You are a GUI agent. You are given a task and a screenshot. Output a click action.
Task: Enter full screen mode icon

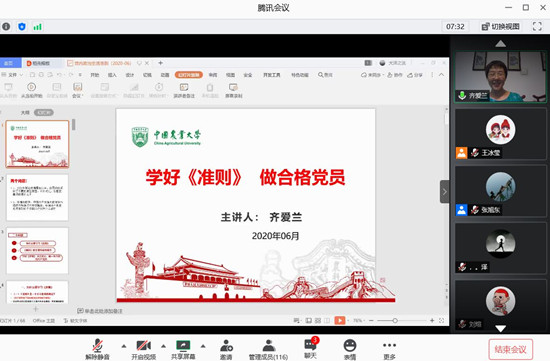click(537, 26)
